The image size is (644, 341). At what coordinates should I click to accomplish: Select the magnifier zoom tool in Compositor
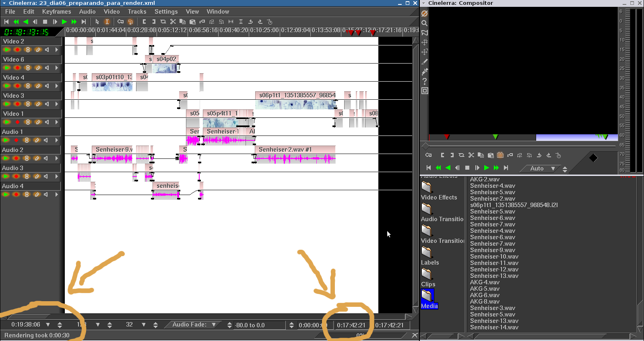click(425, 23)
